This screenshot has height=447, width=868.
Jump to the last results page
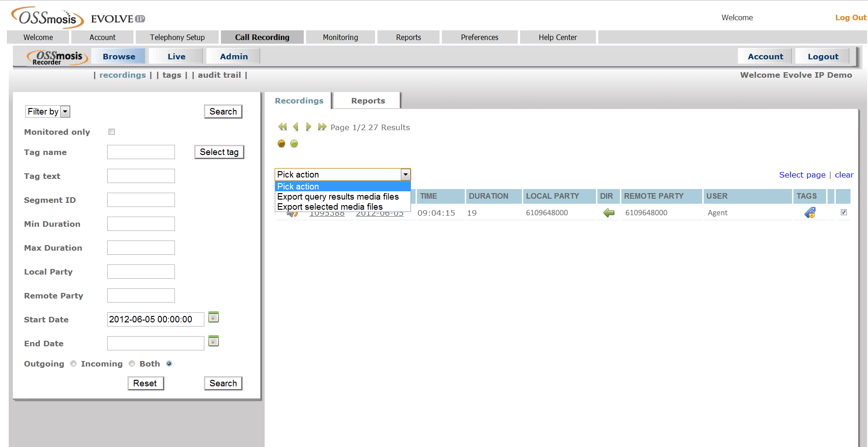[322, 127]
